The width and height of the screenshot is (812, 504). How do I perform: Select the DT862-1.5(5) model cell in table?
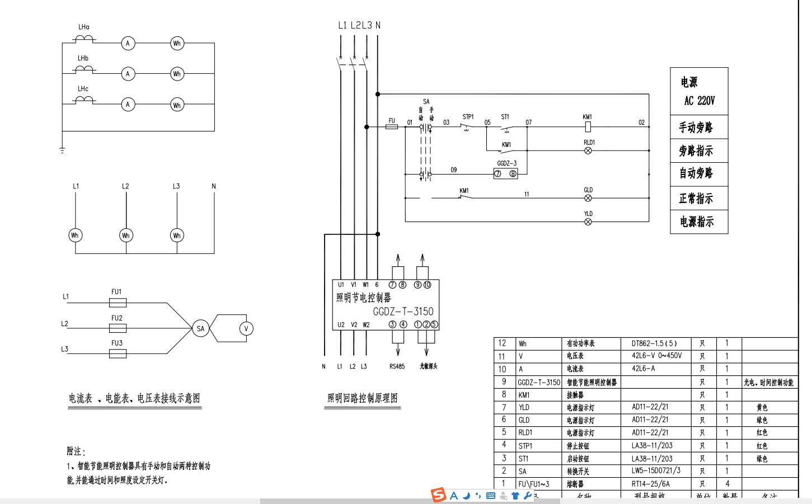(x=654, y=343)
